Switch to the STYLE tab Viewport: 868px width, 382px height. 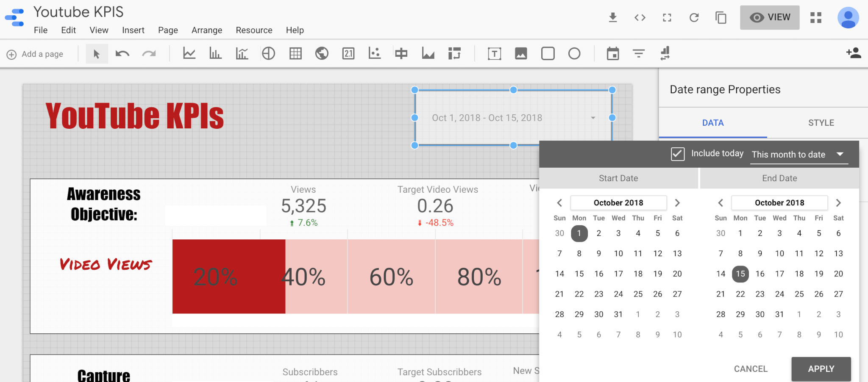[x=821, y=123]
